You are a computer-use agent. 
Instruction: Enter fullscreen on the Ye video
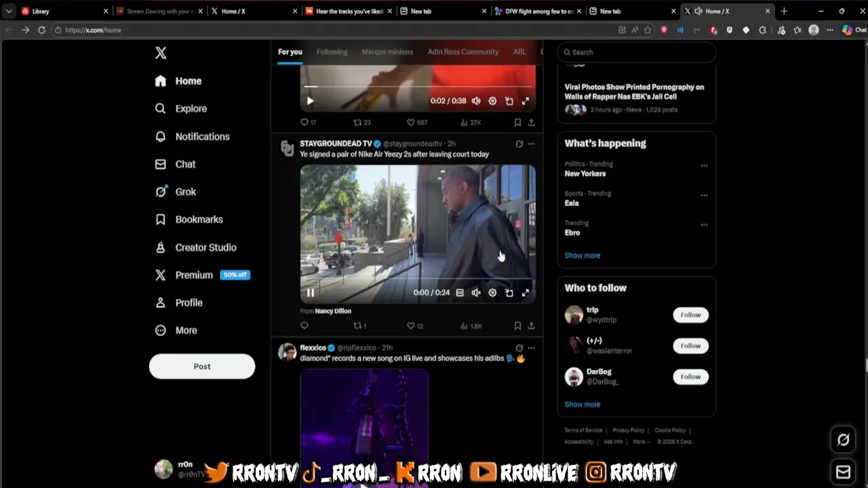point(526,293)
